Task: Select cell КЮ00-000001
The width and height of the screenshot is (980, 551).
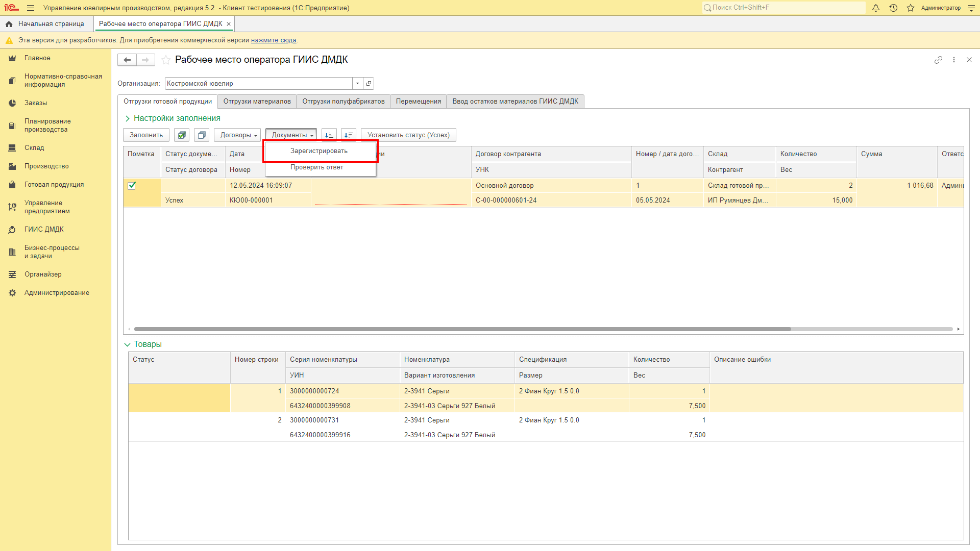Action: click(x=268, y=201)
